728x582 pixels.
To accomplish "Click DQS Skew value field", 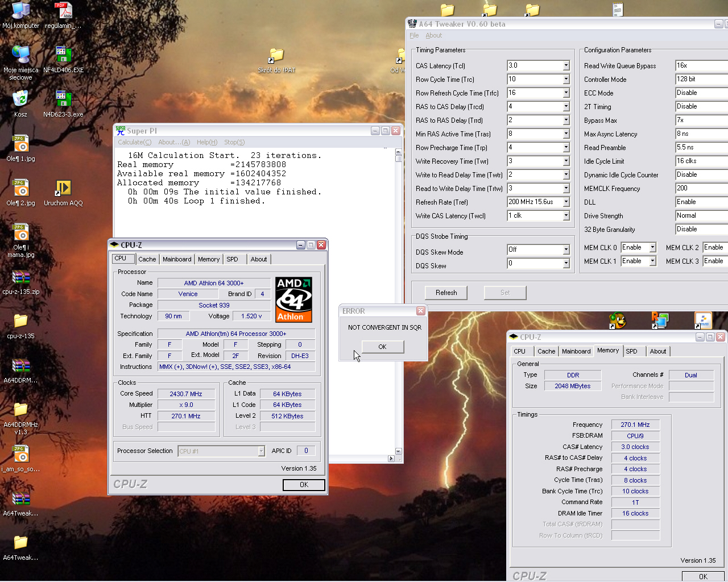I will (538, 263).
